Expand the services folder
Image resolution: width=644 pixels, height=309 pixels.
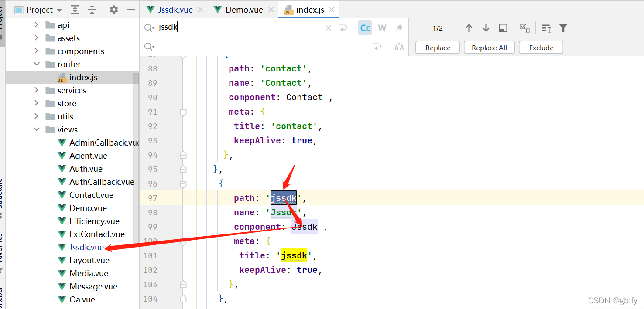point(37,90)
